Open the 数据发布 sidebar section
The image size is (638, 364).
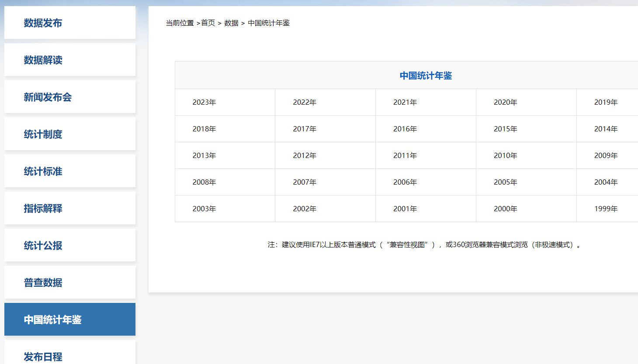(x=43, y=23)
